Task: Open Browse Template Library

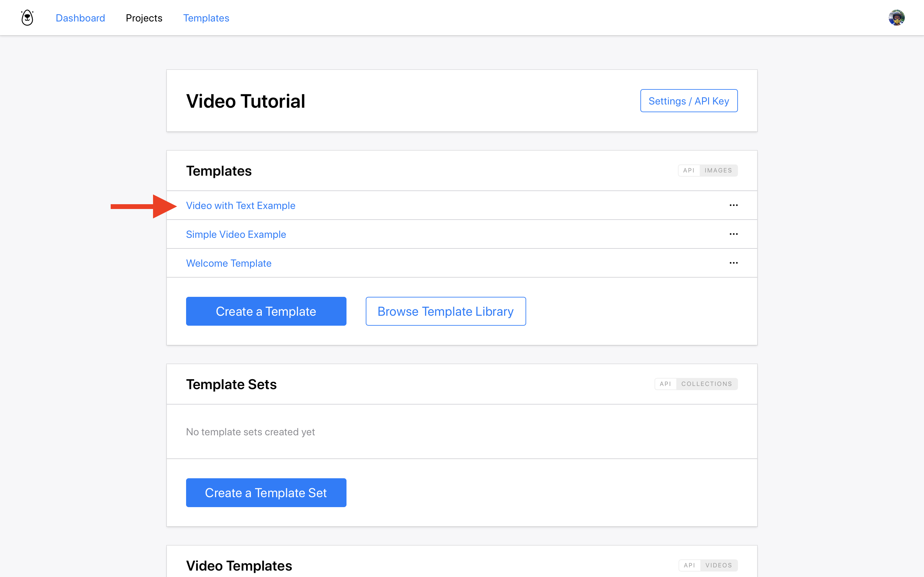Action: [445, 311]
